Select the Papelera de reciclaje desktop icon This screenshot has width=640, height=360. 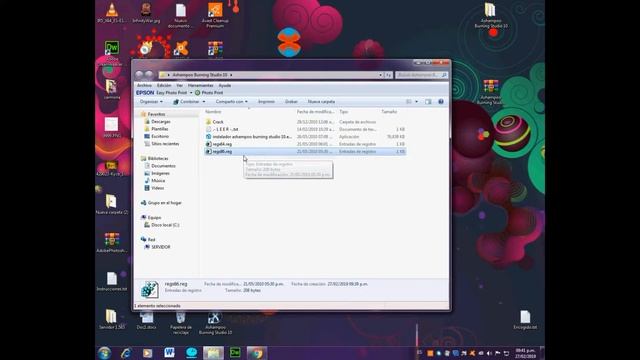pos(181,323)
